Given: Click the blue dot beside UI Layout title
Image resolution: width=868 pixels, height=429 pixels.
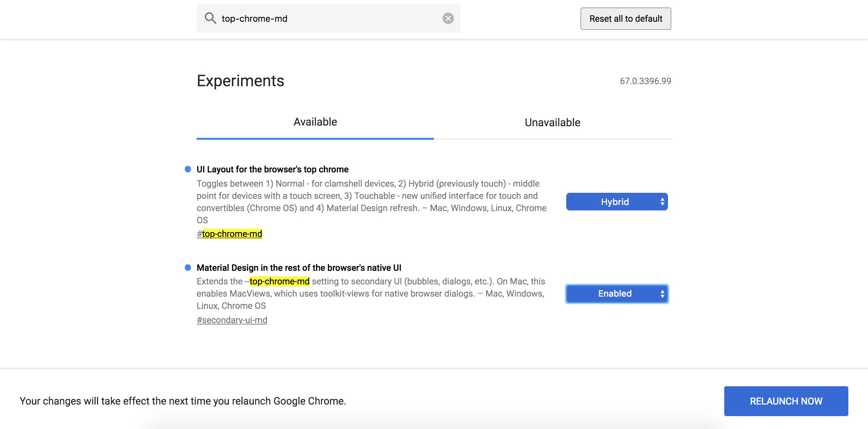Looking at the screenshot, I should (188, 169).
